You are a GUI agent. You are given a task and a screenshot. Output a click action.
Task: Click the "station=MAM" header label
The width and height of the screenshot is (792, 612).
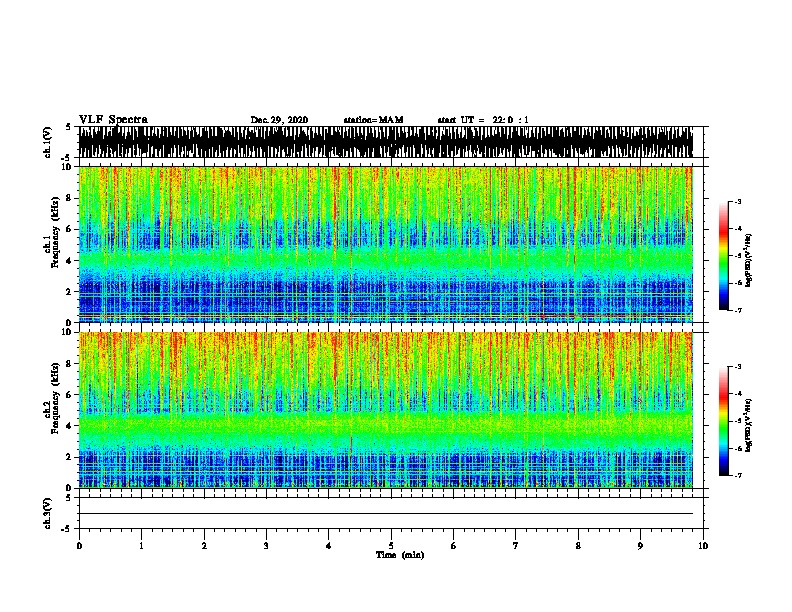(373, 120)
